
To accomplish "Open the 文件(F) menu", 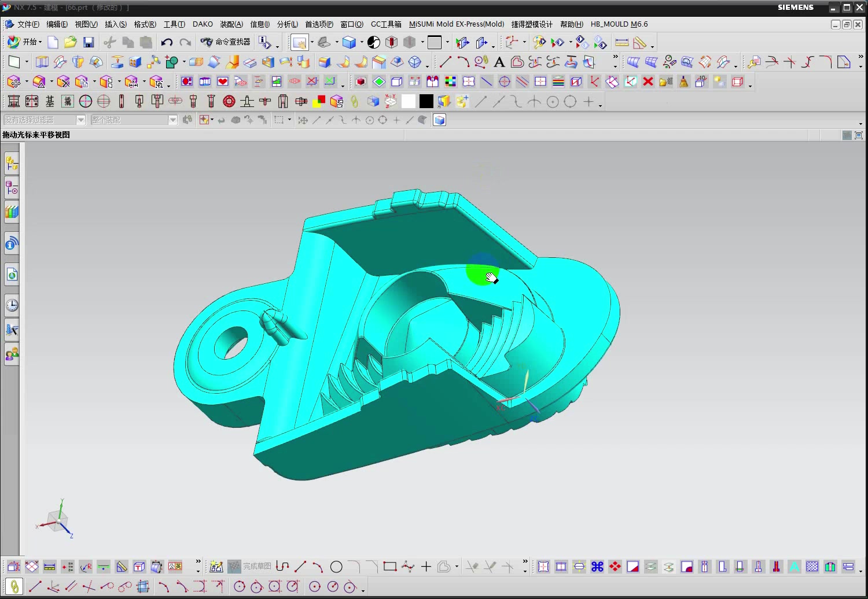I will [28, 24].
